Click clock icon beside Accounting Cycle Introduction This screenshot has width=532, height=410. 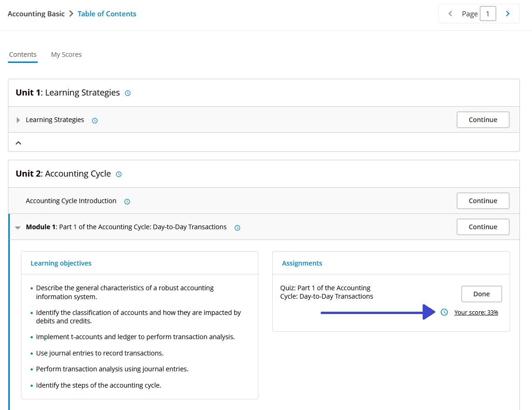click(x=127, y=202)
